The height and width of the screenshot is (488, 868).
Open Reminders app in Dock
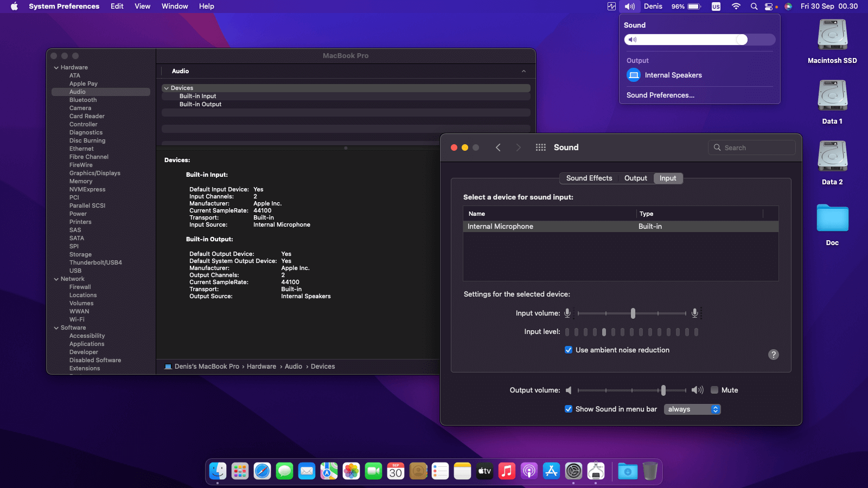click(441, 471)
